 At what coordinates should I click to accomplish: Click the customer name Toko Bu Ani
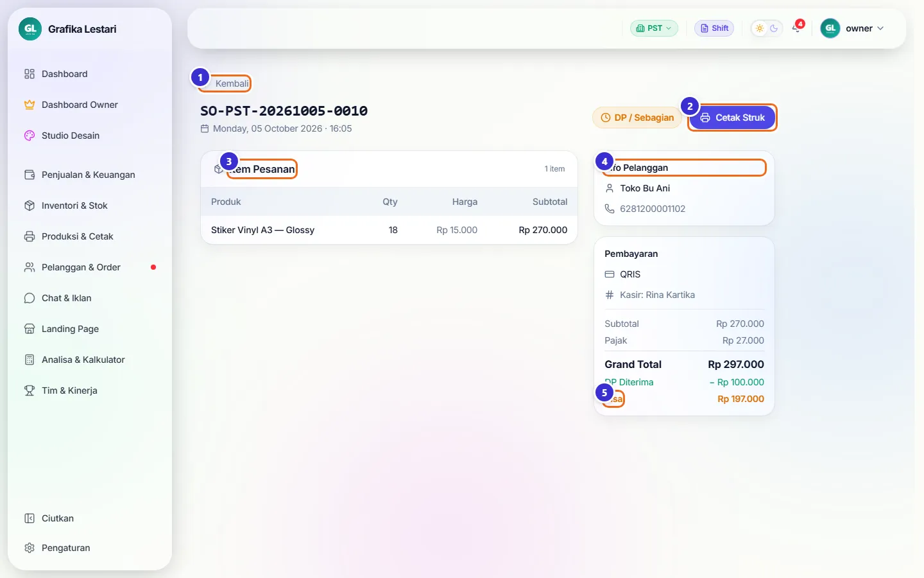(x=645, y=188)
